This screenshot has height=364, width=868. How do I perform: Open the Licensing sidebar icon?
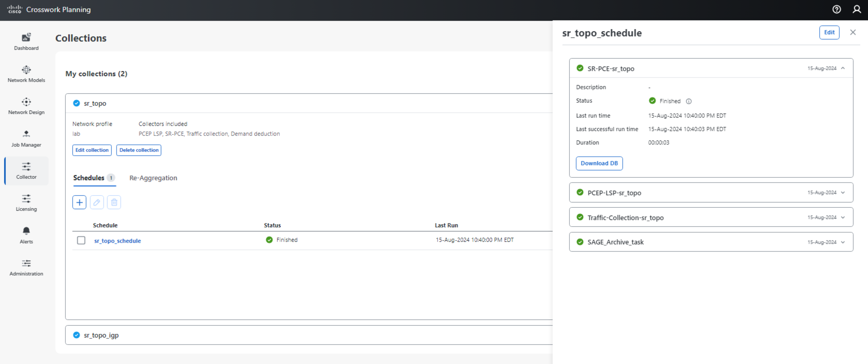26,202
